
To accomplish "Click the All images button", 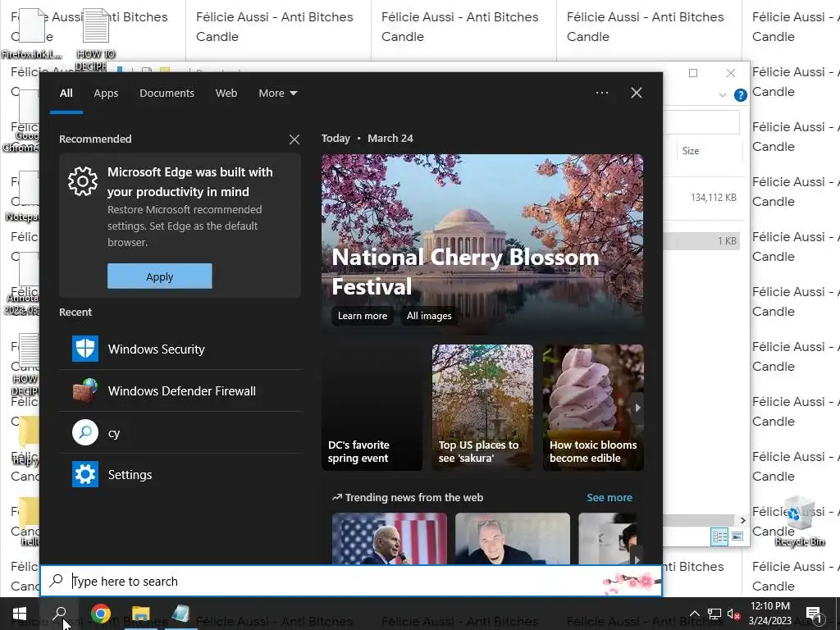I will coord(428,316).
